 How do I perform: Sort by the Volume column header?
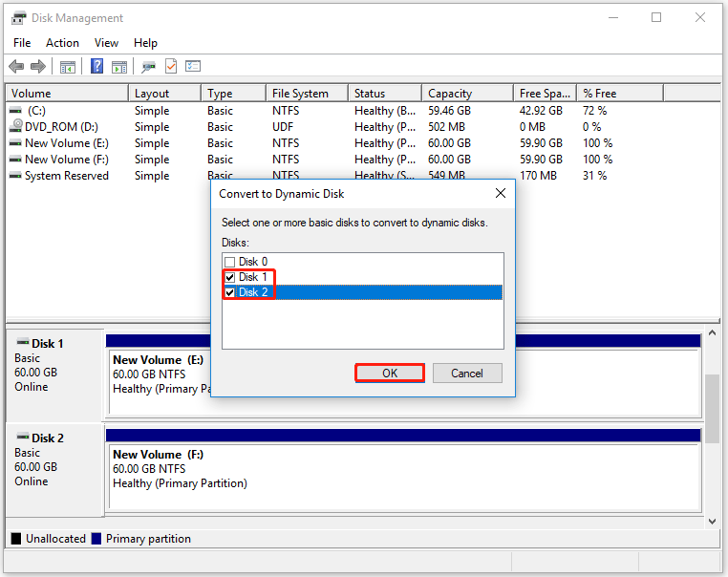click(x=67, y=94)
